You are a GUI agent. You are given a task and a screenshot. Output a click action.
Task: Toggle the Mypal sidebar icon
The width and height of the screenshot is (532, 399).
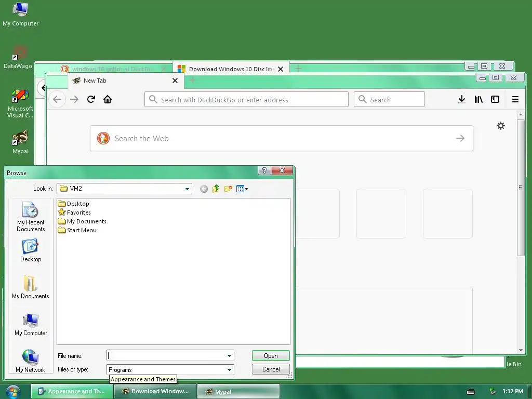[x=495, y=99]
